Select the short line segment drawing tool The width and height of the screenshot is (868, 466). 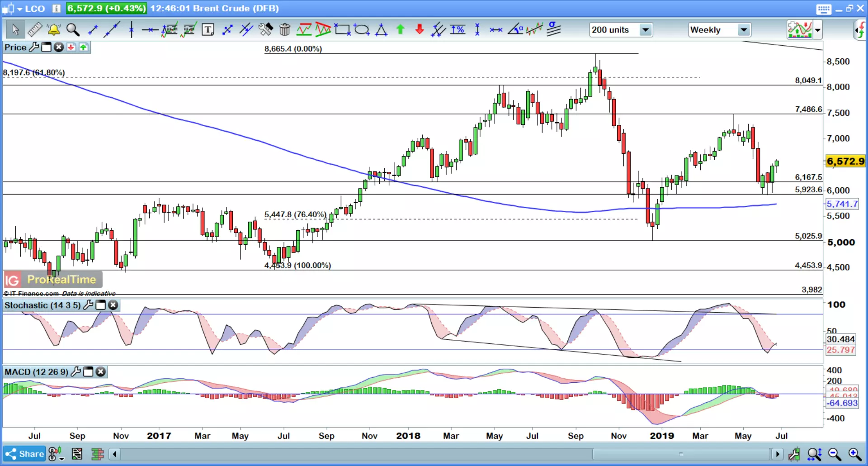(x=93, y=30)
